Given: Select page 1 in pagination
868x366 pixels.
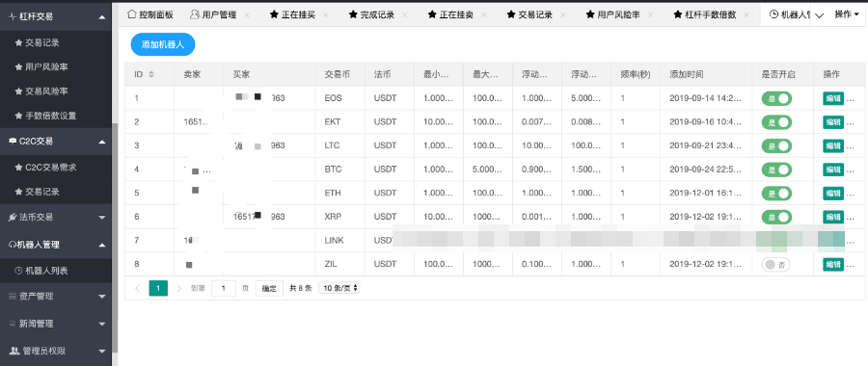Looking at the screenshot, I should click(x=158, y=288).
